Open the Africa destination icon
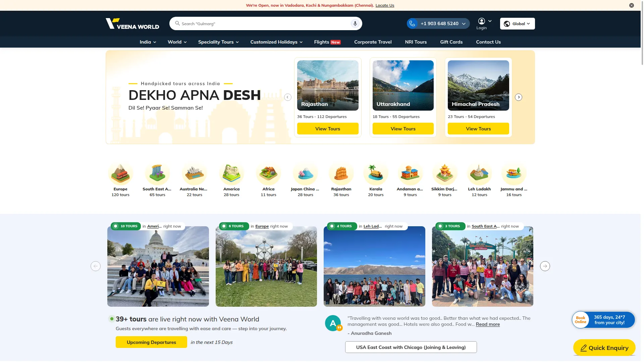644x362 pixels. (268, 174)
